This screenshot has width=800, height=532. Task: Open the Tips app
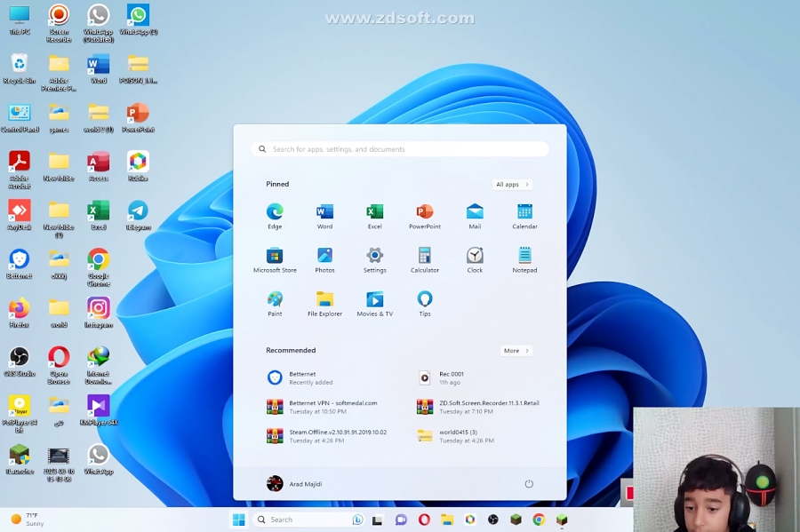[x=425, y=304]
